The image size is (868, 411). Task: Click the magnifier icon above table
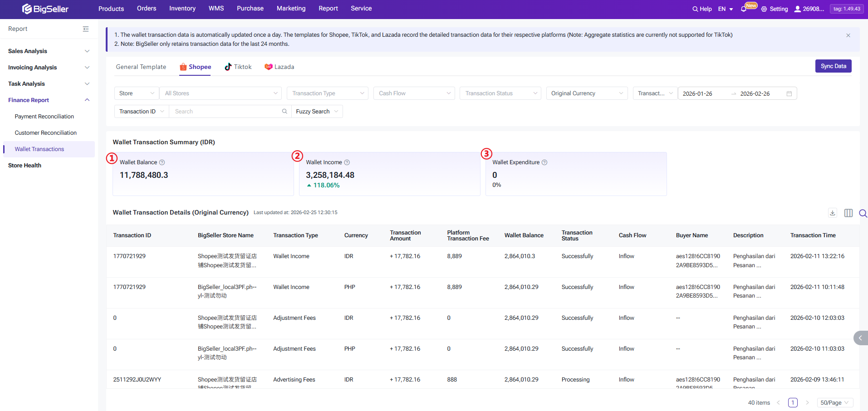pyautogui.click(x=863, y=213)
